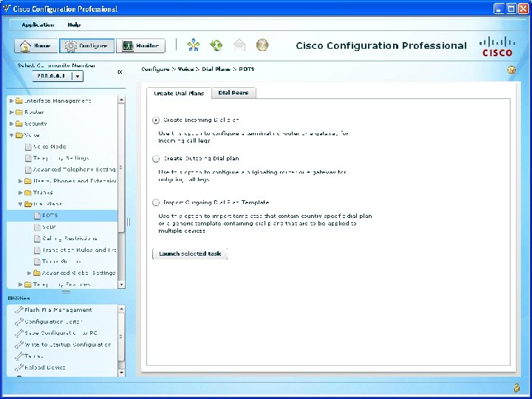The image size is (532, 399).
Task: Open the round Help toolbar icon
Action: coord(262,45)
